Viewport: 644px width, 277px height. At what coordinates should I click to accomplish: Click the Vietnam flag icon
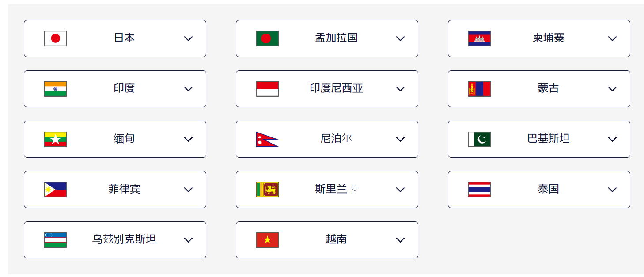click(x=267, y=240)
